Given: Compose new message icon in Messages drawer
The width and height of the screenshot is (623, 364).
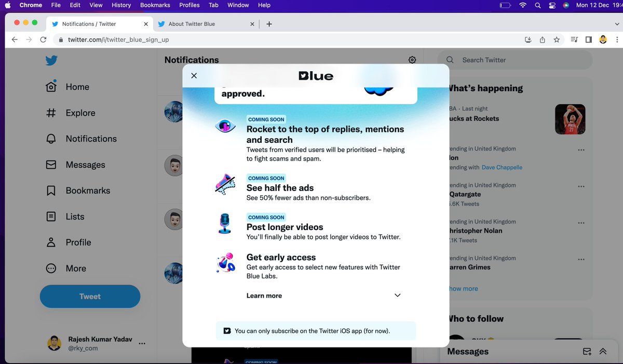Looking at the screenshot, I should [587, 352].
